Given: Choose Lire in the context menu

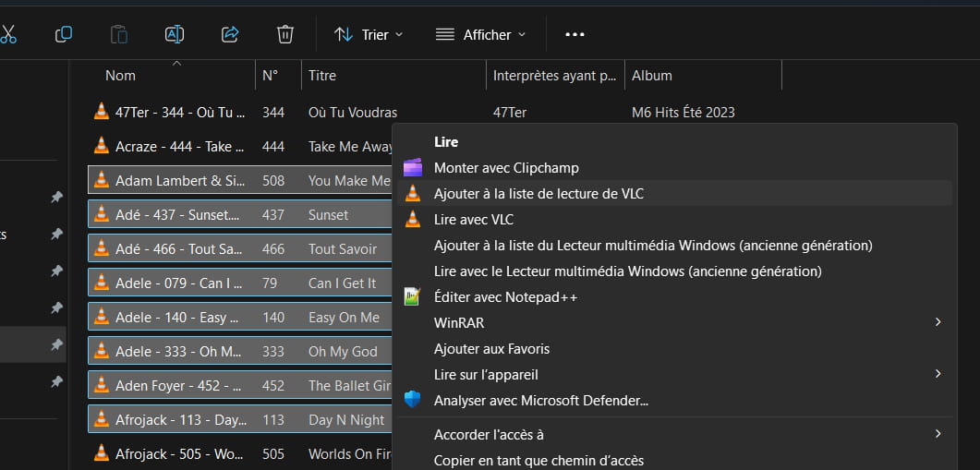Looking at the screenshot, I should [674, 142].
